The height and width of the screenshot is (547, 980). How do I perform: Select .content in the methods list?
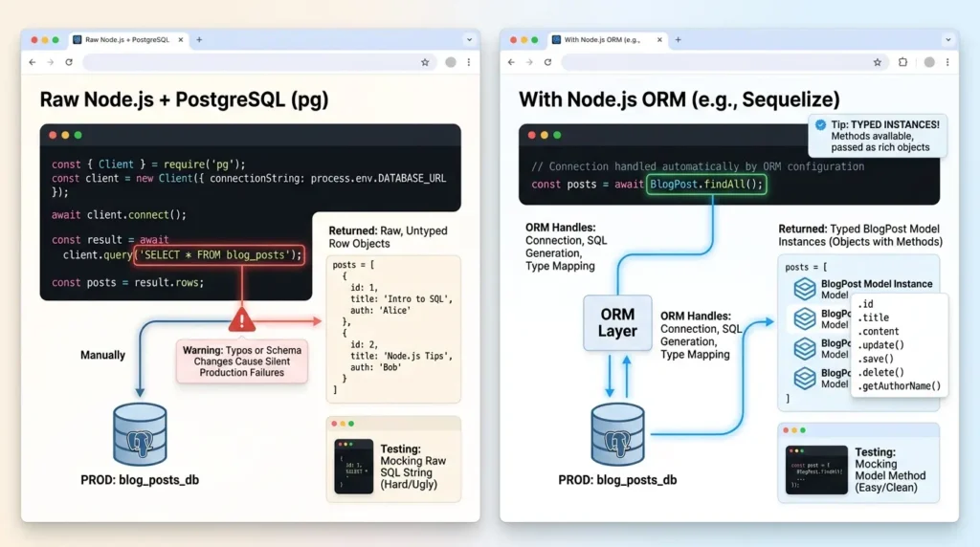pyautogui.click(x=879, y=332)
